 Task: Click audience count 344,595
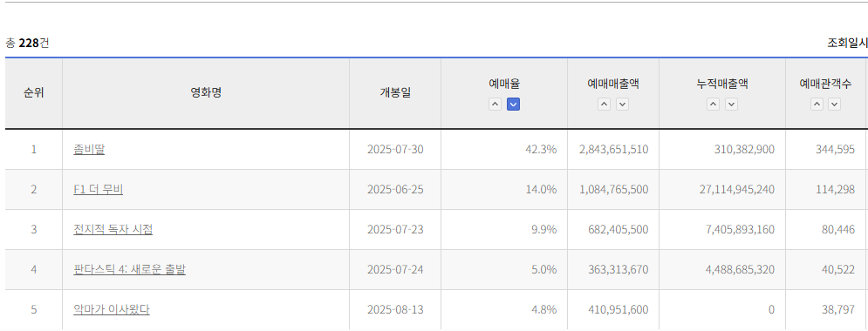coord(835,149)
